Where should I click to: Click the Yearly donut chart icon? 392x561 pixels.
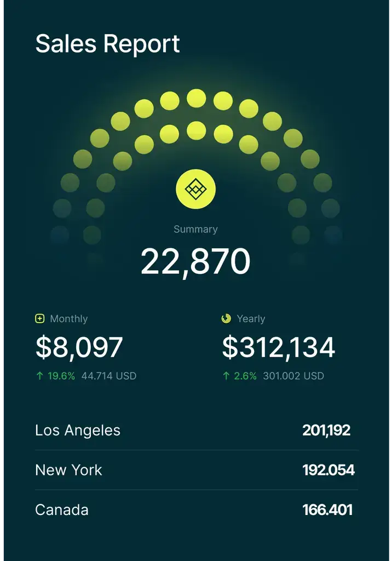pyautogui.click(x=226, y=319)
